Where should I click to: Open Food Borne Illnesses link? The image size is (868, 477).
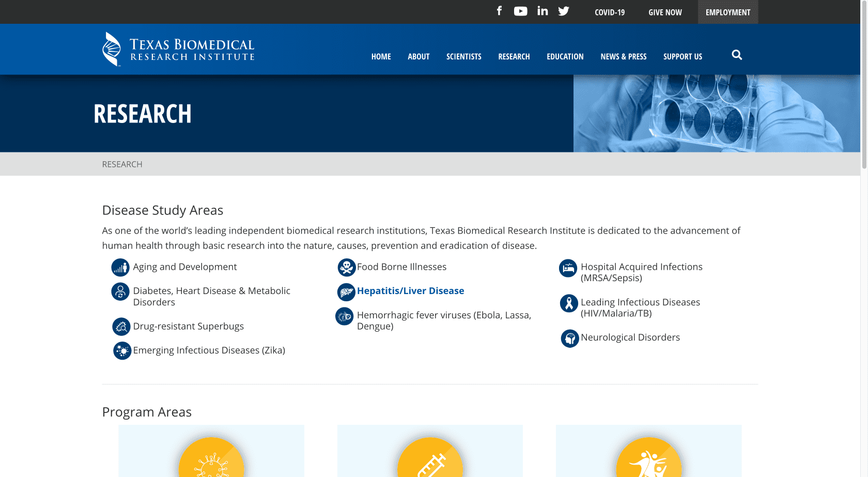tap(401, 267)
